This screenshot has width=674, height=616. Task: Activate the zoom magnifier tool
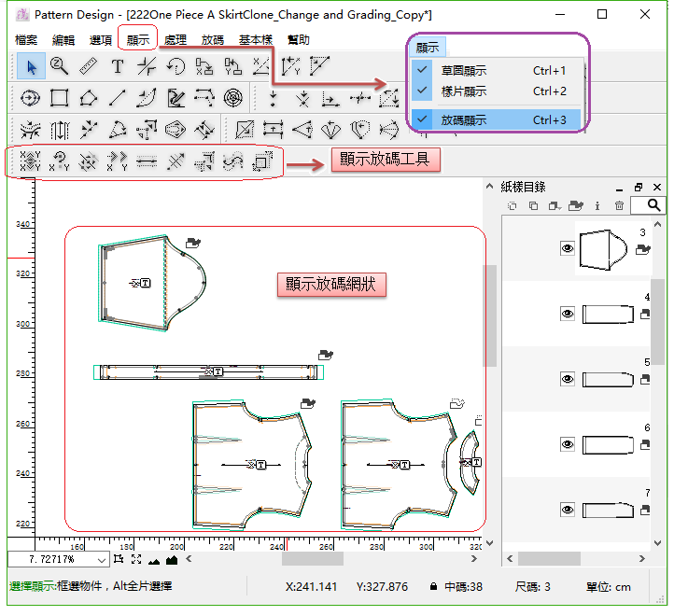coord(59,66)
